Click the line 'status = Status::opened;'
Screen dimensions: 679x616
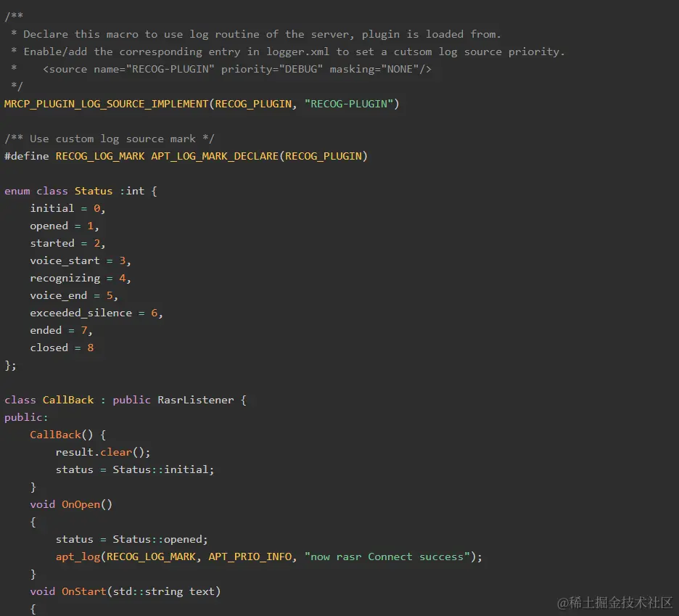(x=131, y=539)
